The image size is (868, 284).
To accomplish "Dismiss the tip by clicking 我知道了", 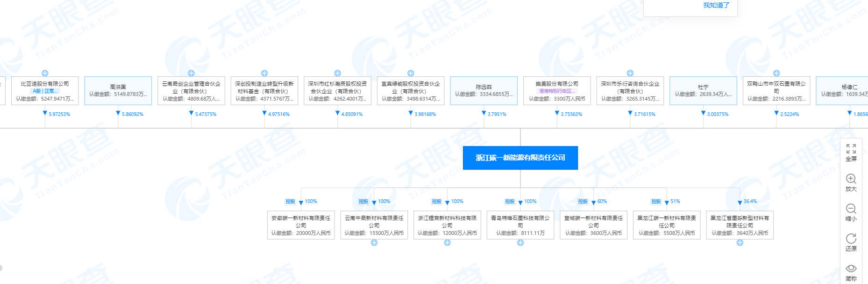I will pyautogui.click(x=716, y=5).
